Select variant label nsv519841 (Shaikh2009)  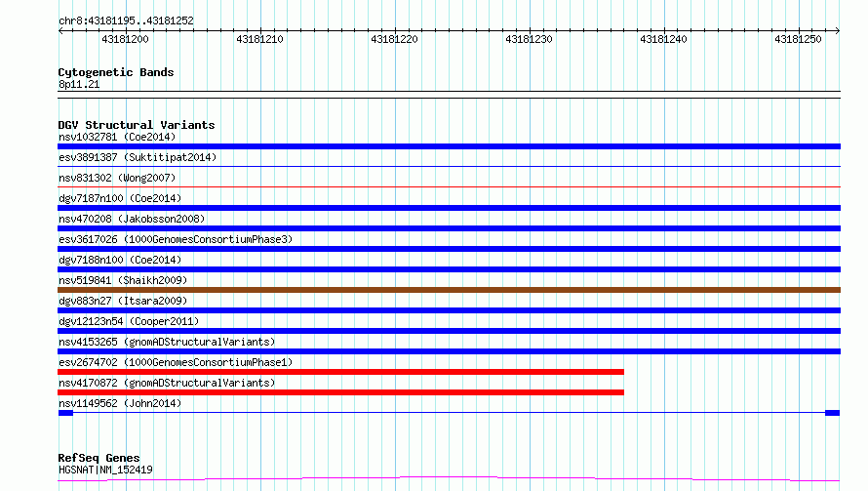tap(123, 280)
